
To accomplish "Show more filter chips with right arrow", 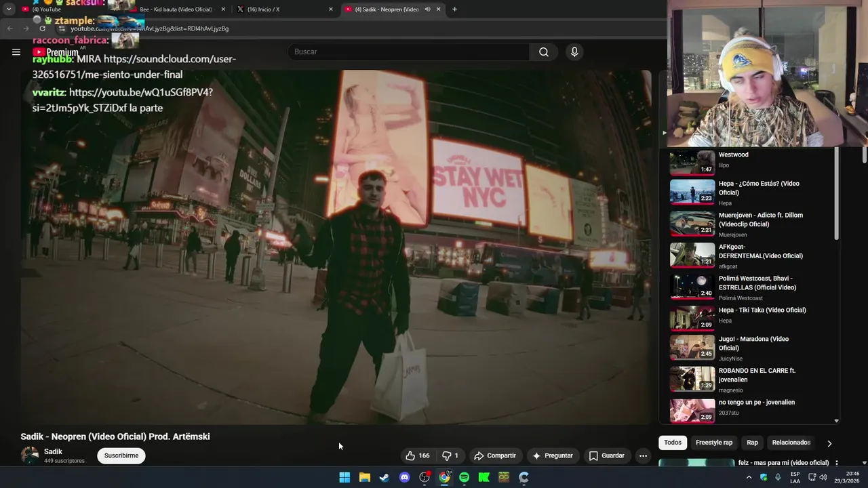I will (x=829, y=443).
